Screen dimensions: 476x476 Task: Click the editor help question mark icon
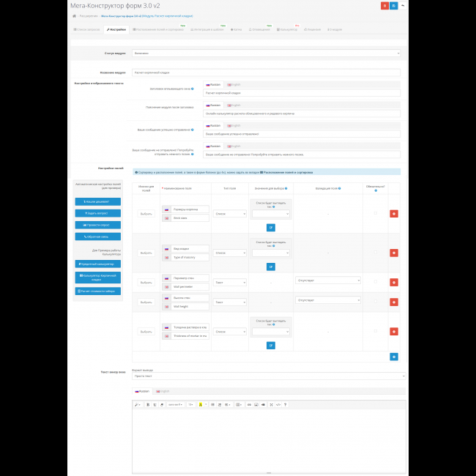285,404
